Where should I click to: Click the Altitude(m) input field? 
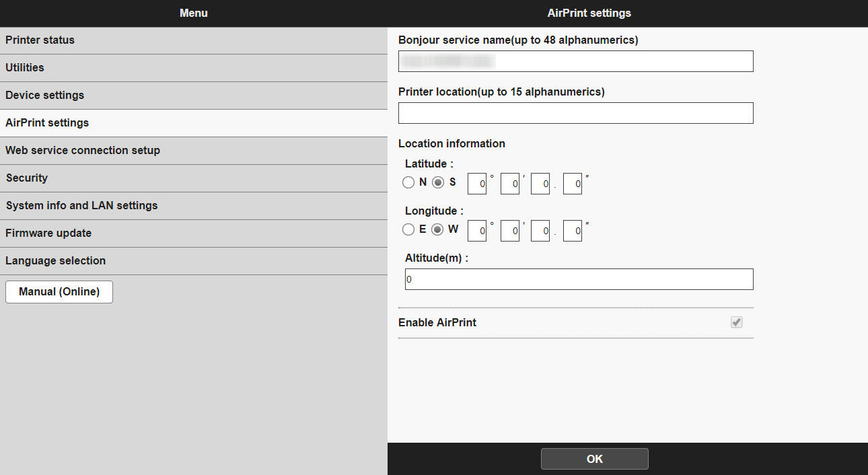coord(579,279)
